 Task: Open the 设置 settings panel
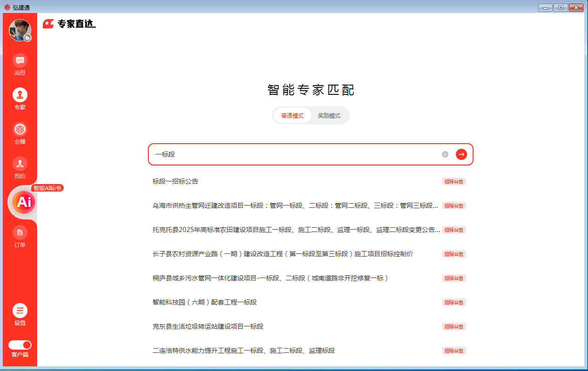point(20,314)
